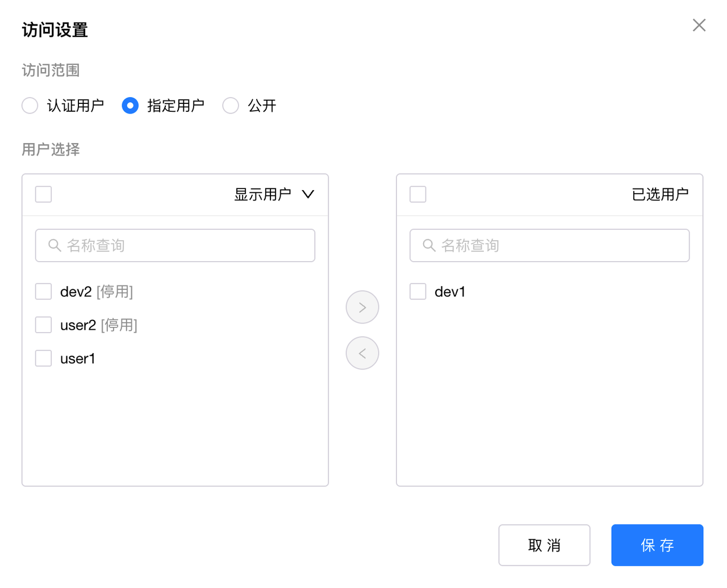The width and height of the screenshot is (727, 588).
Task: Focus the left 名称查询 search input
Action: coord(187,245)
